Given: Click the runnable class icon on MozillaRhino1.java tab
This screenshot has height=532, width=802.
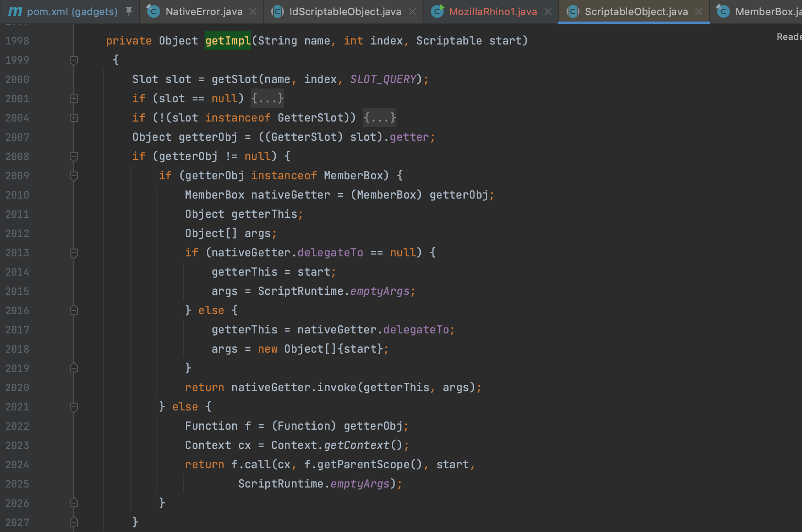Looking at the screenshot, I should tap(438, 11).
